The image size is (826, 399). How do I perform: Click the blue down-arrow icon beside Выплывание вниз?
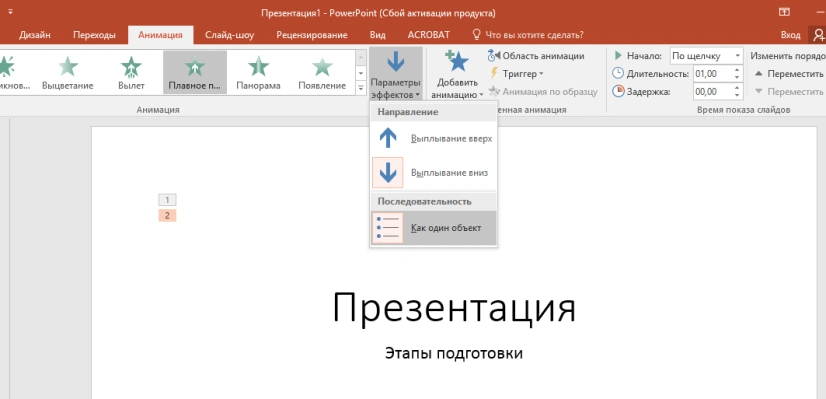coord(388,172)
